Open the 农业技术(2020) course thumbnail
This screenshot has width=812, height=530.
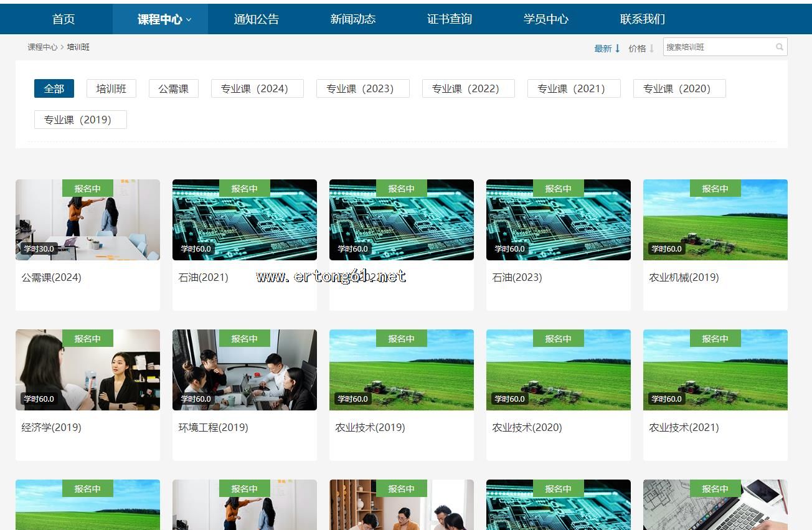point(558,370)
